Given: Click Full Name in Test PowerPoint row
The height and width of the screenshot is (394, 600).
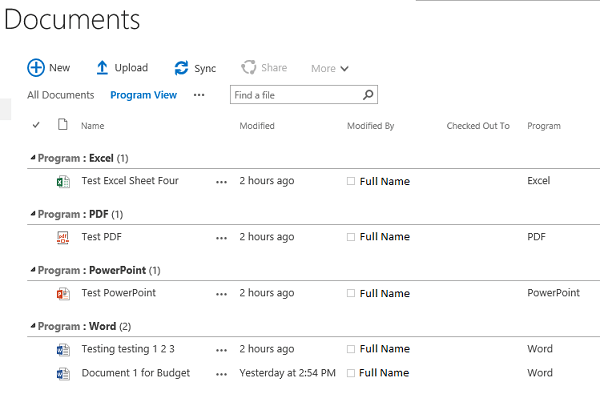Looking at the screenshot, I should click(385, 293).
